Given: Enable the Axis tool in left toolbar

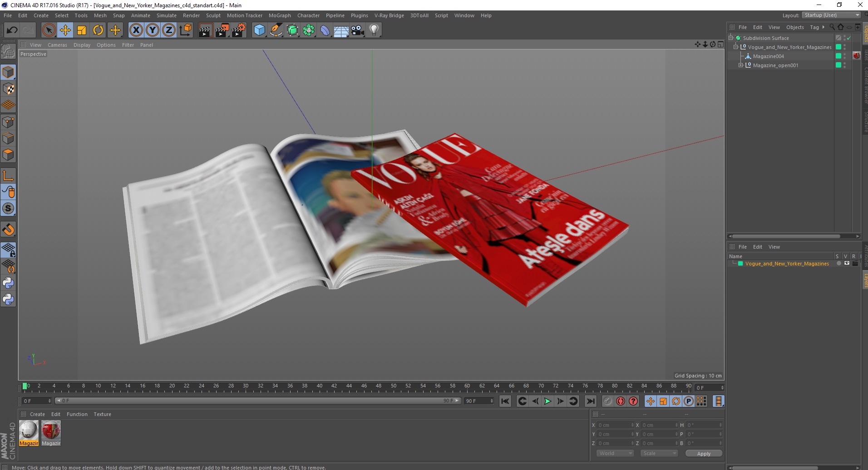Looking at the screenshot, I should [x=8, y=175].
